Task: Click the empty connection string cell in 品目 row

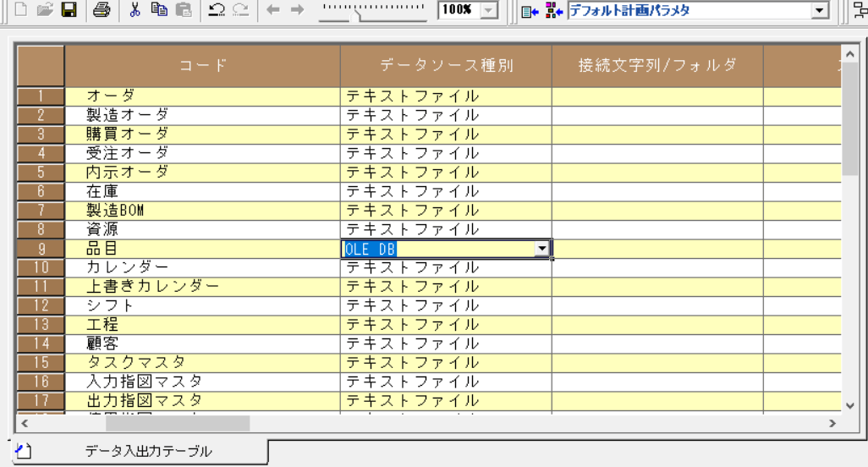Action: pyautogui.click(x=657, y=249)
